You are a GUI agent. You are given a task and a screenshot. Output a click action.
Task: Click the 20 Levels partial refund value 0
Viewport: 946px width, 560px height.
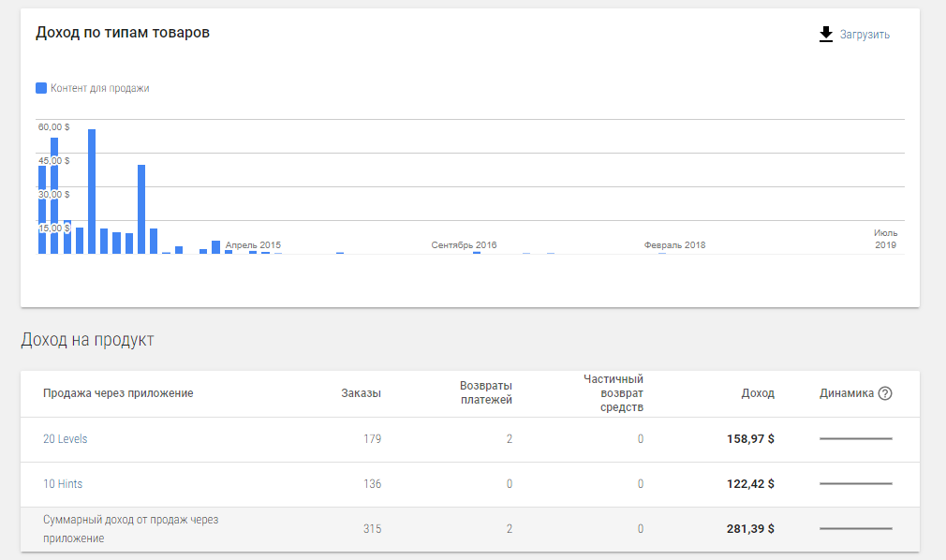tap(641, 439)
